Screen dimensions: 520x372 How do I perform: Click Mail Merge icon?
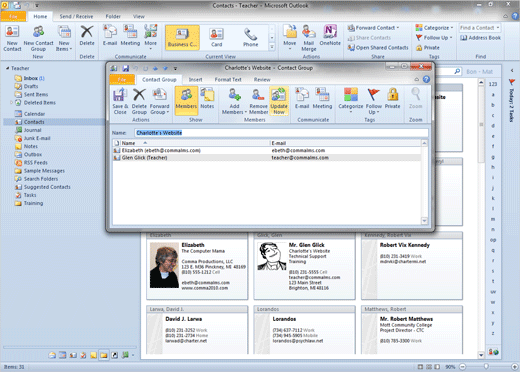(309, 32)
